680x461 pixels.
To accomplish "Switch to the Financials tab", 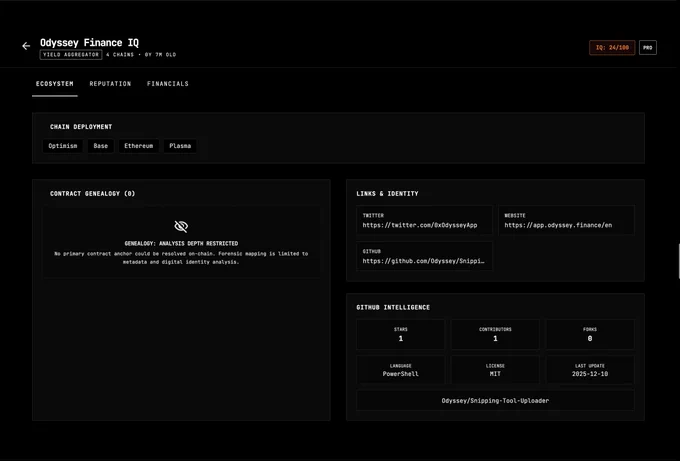I will [168, 84].
